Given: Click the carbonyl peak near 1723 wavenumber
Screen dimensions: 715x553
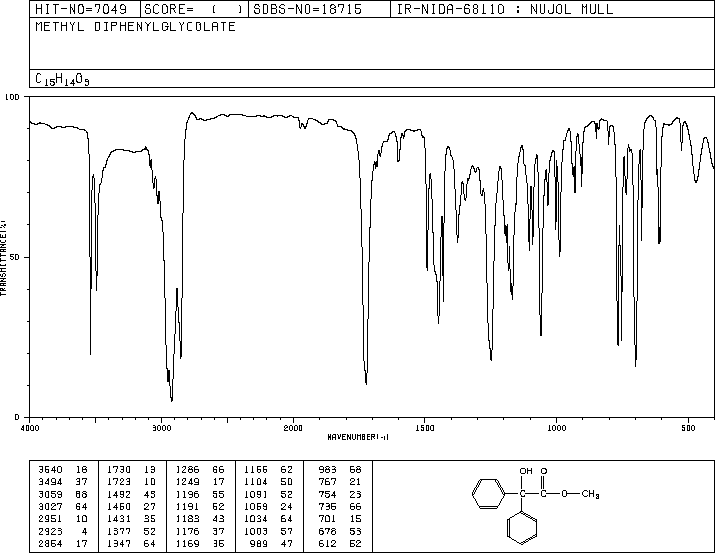Looking at the screenshot, I should [x=366, y=382].
